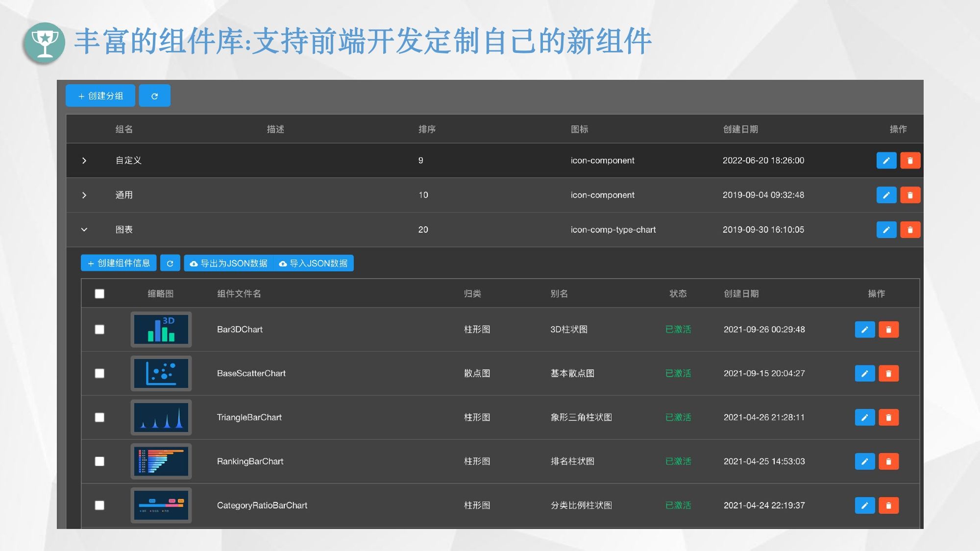Tick the checkbox for Bar3DChart row
980x551 pixels.
99,330
